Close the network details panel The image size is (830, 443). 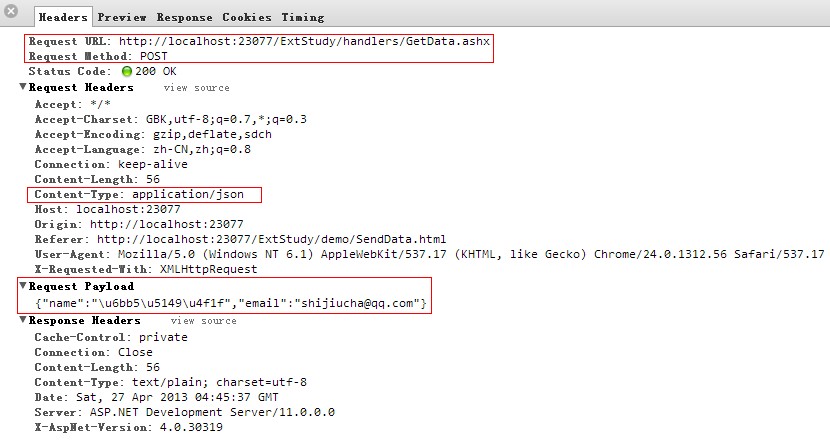11,11
